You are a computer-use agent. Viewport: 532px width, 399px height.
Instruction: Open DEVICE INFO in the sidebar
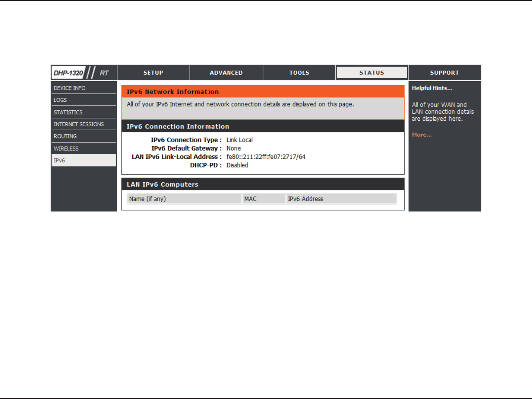(83, 88)
